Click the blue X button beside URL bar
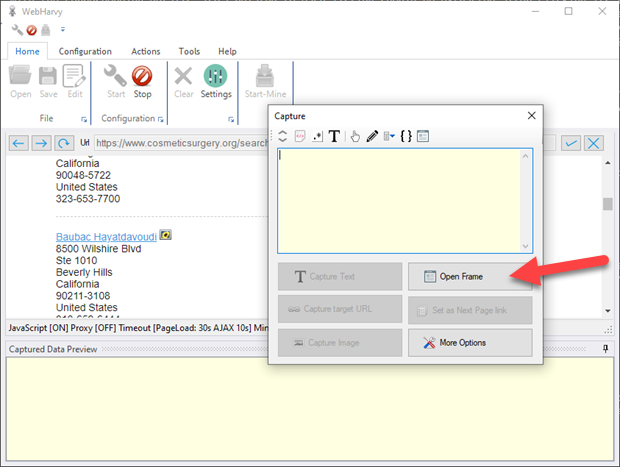This screenshot has width=620, height=467. coord(594,143)
